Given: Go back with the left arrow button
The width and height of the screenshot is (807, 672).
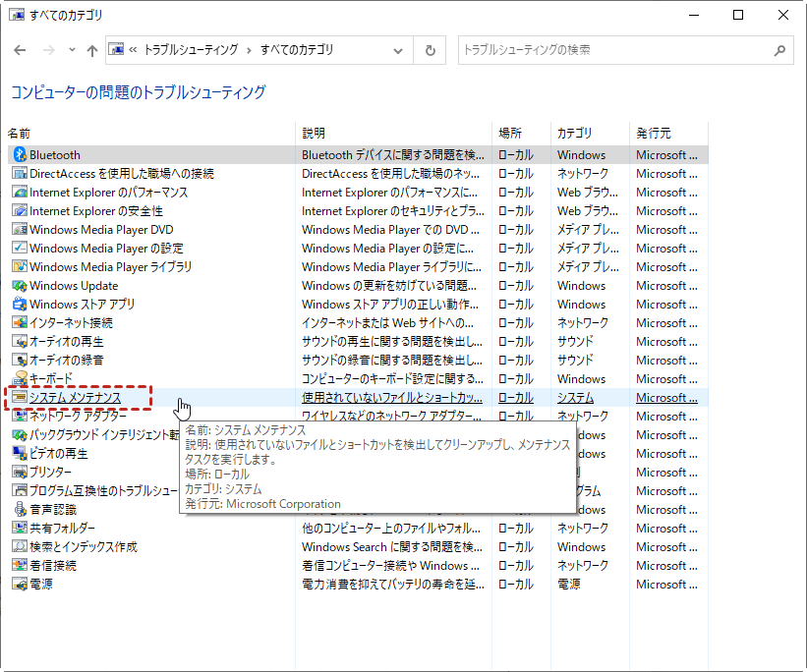Looking at the screenshot, I should pos(20,50).
